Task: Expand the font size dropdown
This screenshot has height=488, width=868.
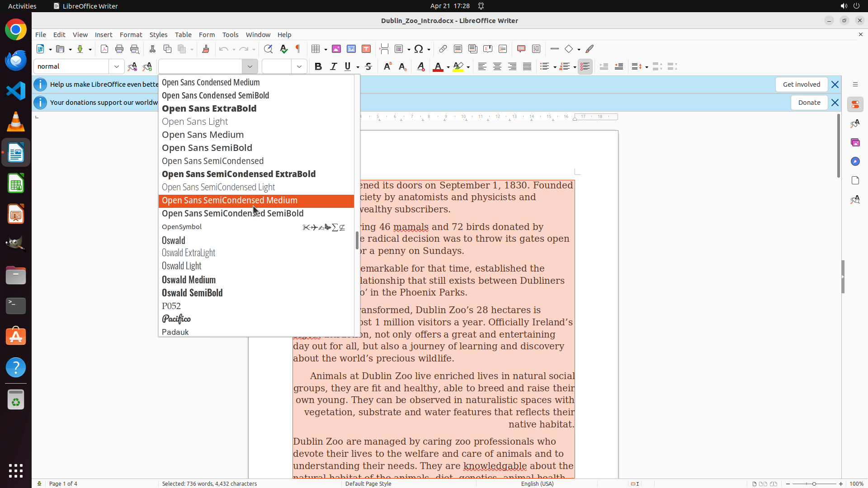Action: 299,66
